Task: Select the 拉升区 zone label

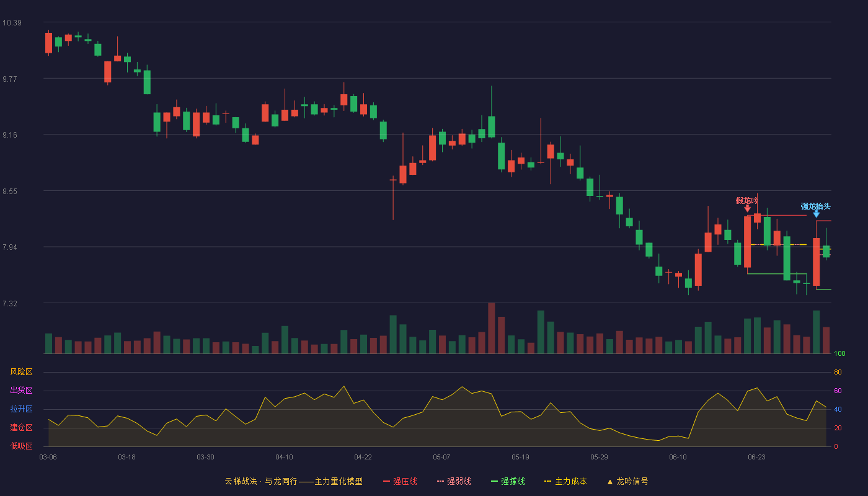Action: click(x=21, y=409)
